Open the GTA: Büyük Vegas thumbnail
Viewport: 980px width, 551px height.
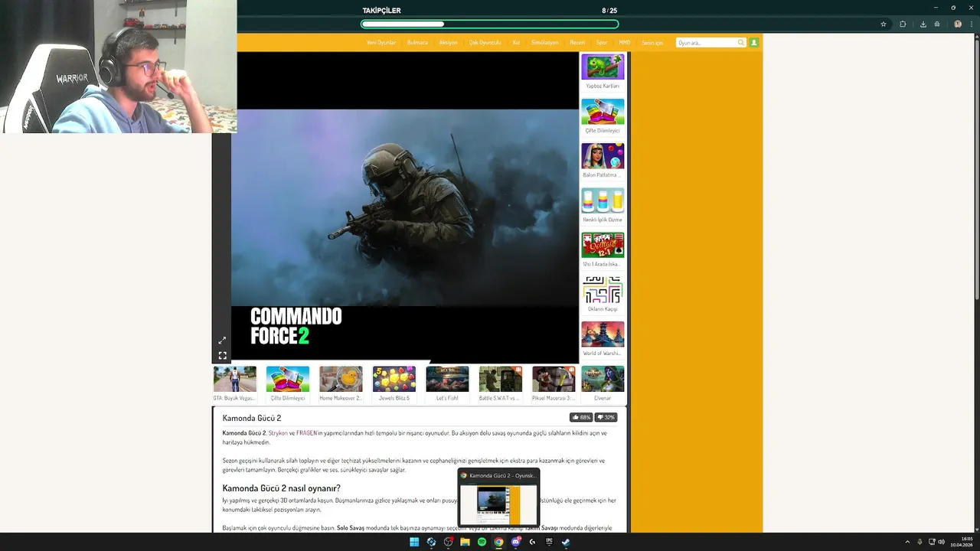click(235, 380)
